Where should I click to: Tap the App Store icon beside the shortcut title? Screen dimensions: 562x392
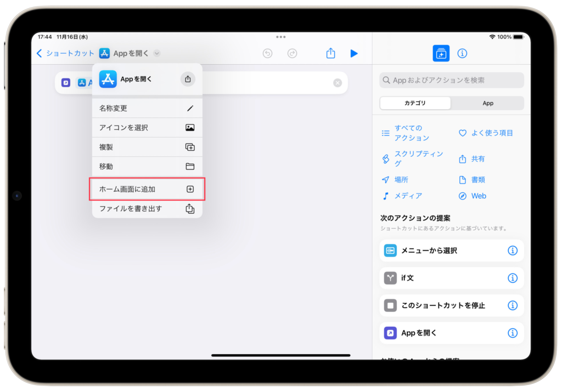pyautogui.click(x=104, y=53)
